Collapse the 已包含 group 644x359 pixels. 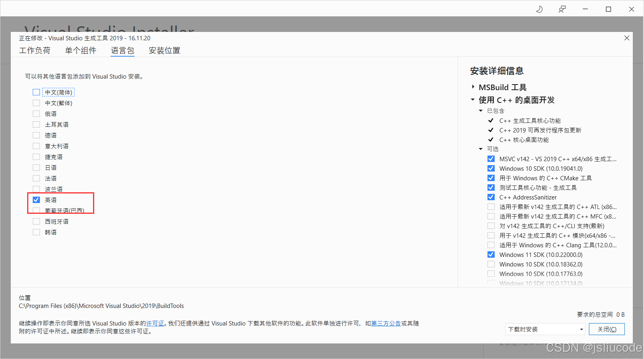coord(481,110)
